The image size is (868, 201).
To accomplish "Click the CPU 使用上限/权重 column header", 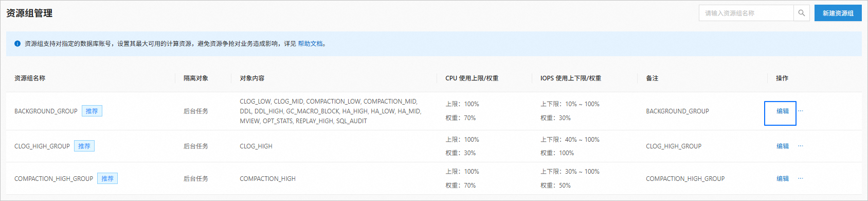I will (472, 78).
